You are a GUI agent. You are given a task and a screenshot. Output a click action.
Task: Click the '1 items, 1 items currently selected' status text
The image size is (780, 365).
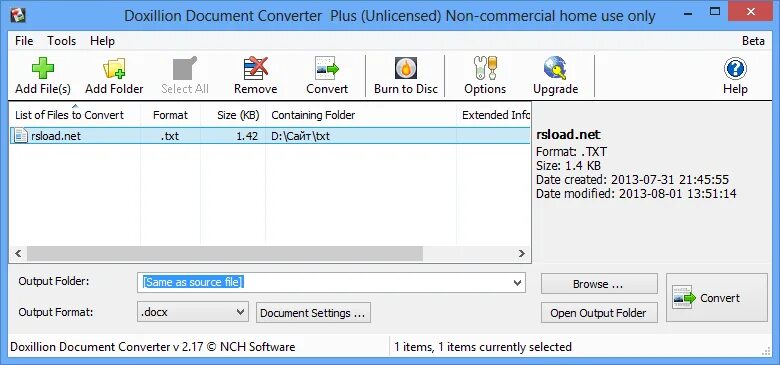click(x=483, y=347)
